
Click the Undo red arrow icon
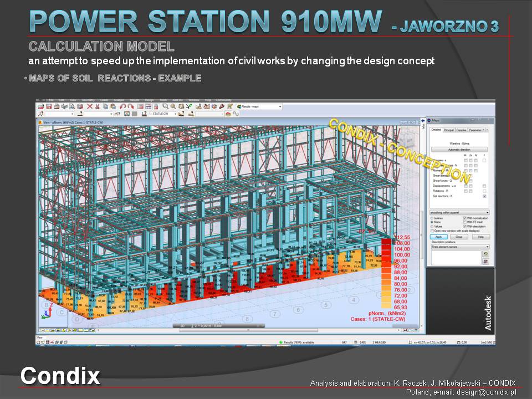tap(123, 106)
